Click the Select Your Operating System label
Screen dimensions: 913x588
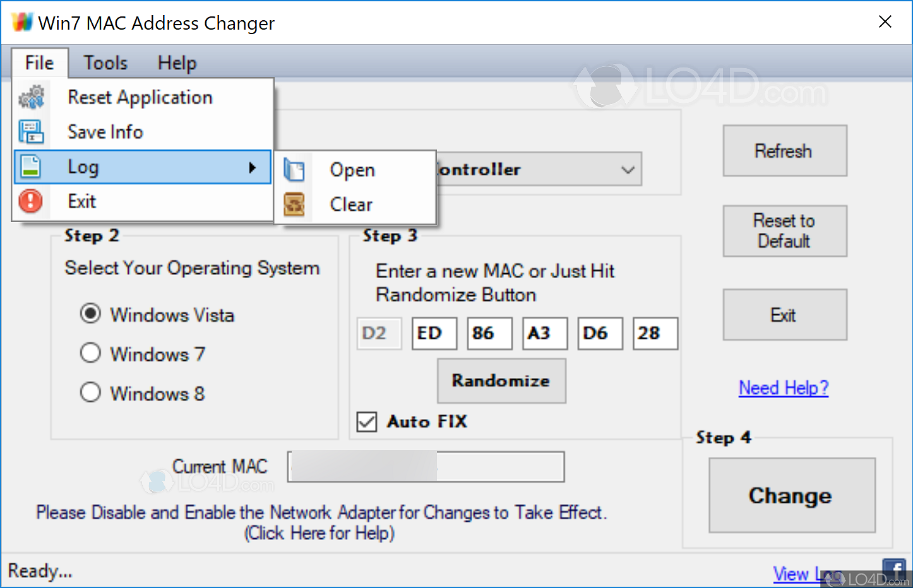point(192,268)
